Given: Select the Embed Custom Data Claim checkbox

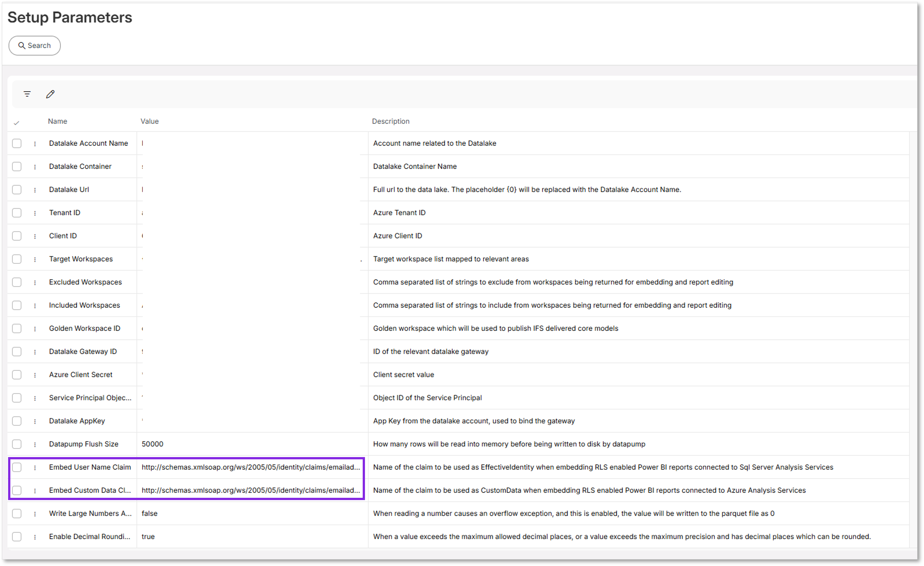Looking at the screenshot, I should [16, 491].
